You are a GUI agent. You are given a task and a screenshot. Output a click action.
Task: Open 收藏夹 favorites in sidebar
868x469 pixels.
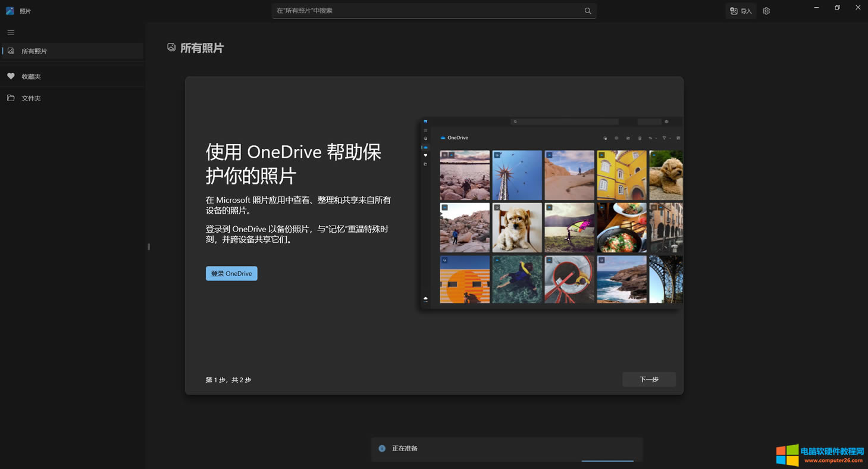pos(72,76)
